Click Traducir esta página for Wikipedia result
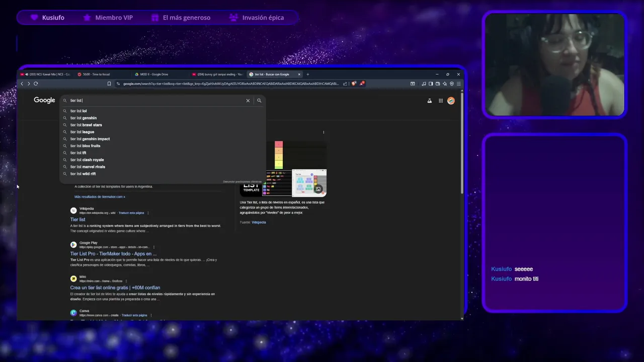The height and width of the screenshot is (362, 644). point(131,213)
